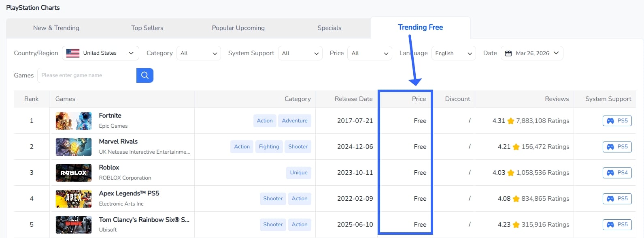Open the Marvel Rivals game title link
The image size is (644, 238).
tap(118, 142)
